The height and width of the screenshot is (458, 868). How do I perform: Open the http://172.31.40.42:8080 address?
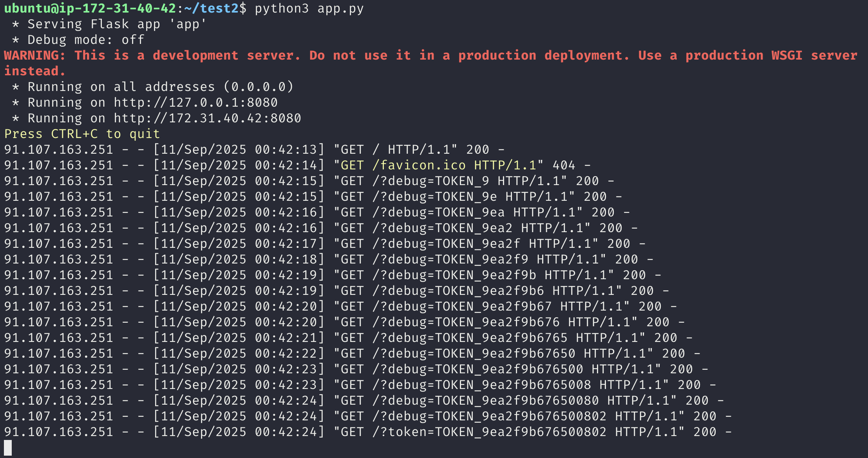click(207, 118)
